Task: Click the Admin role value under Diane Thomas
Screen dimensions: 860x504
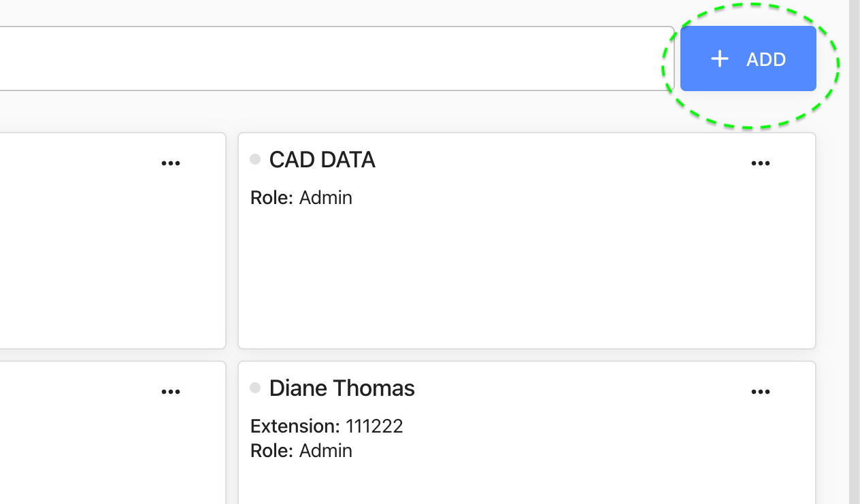Action: tap(326, 450)
